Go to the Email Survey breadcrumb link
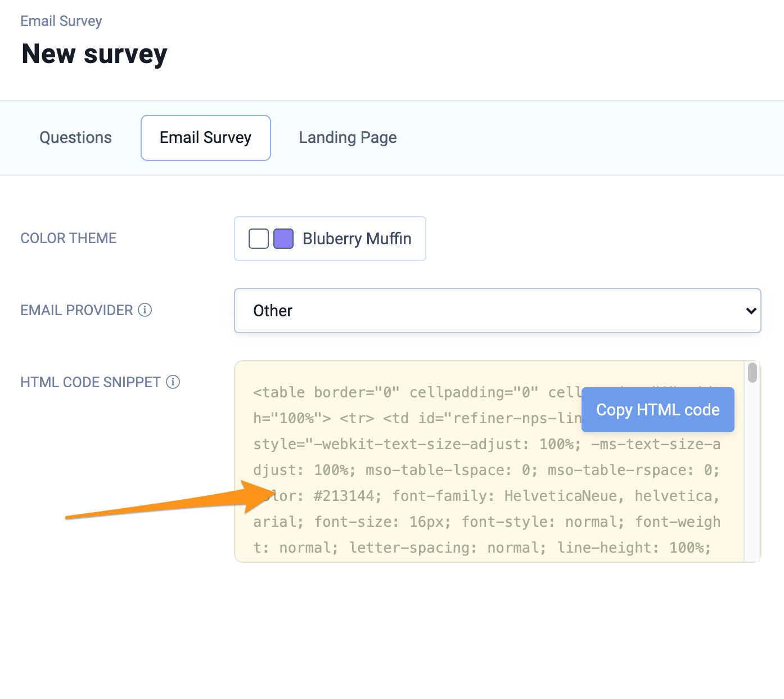 click(x=61, y=21)
